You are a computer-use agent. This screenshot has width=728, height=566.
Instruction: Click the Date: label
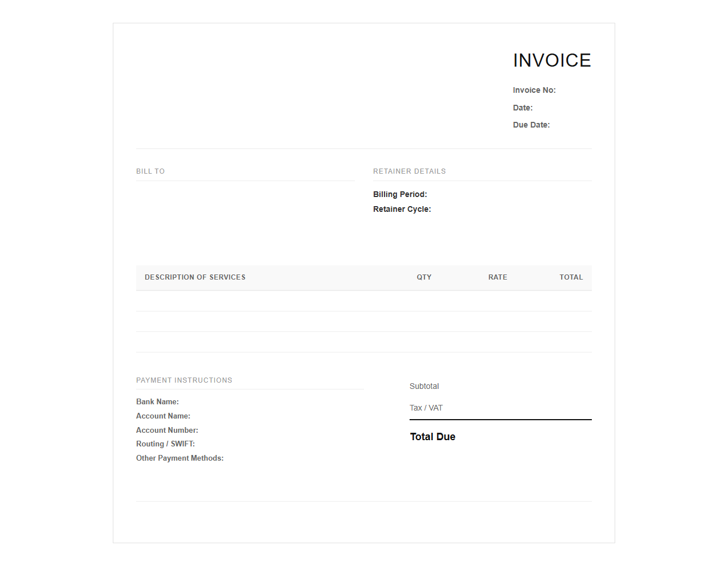[523, 108]
